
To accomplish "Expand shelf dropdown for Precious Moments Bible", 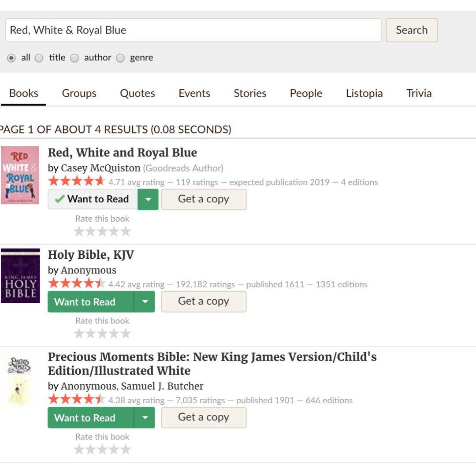I will (145, 418).
